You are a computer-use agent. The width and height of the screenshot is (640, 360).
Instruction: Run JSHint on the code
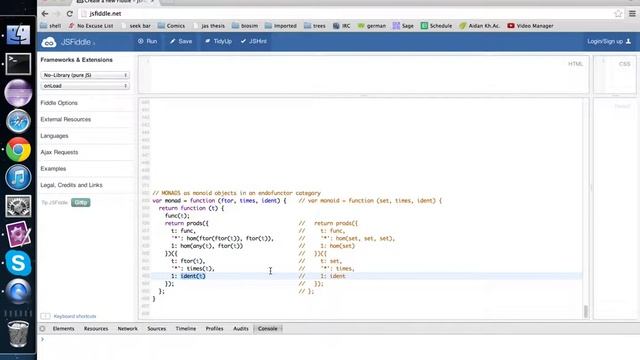point(254,41)
